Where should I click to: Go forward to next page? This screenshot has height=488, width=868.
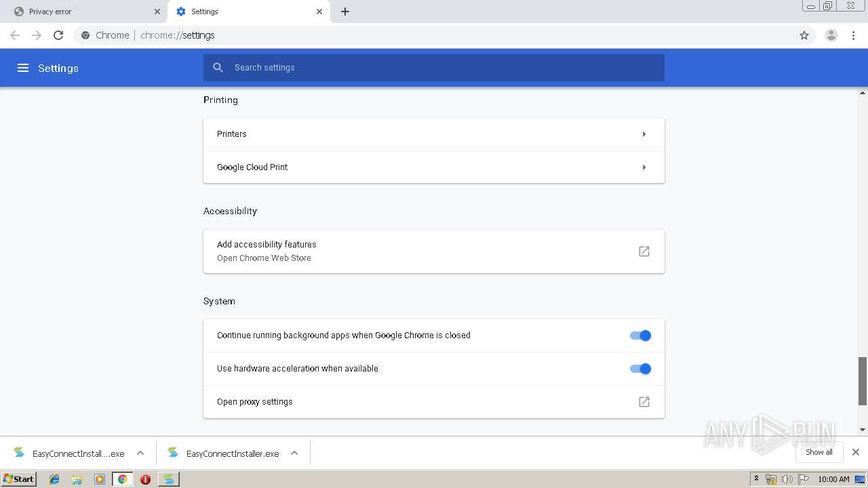click(37, 35)
